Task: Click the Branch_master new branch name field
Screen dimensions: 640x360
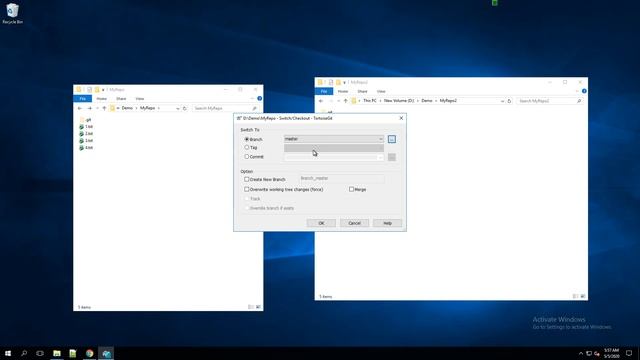Action: 342,178
